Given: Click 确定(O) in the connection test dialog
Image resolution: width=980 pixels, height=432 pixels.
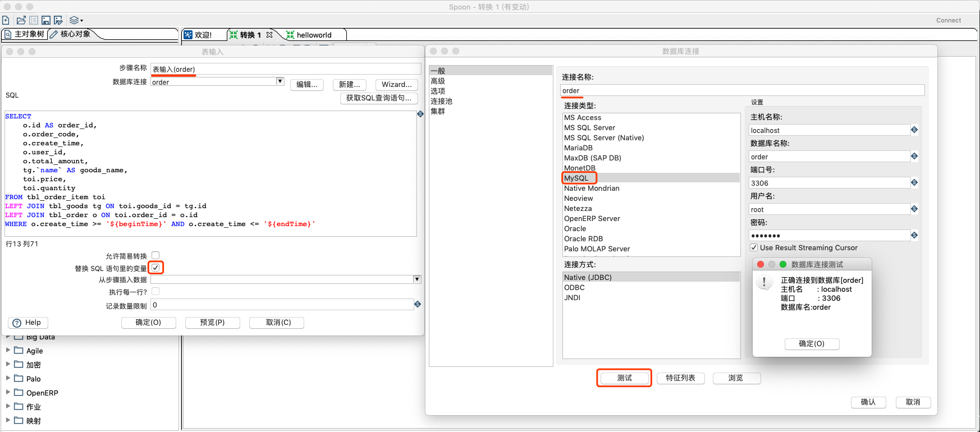Looking at the screenshot, I should (x=812, y=344).
